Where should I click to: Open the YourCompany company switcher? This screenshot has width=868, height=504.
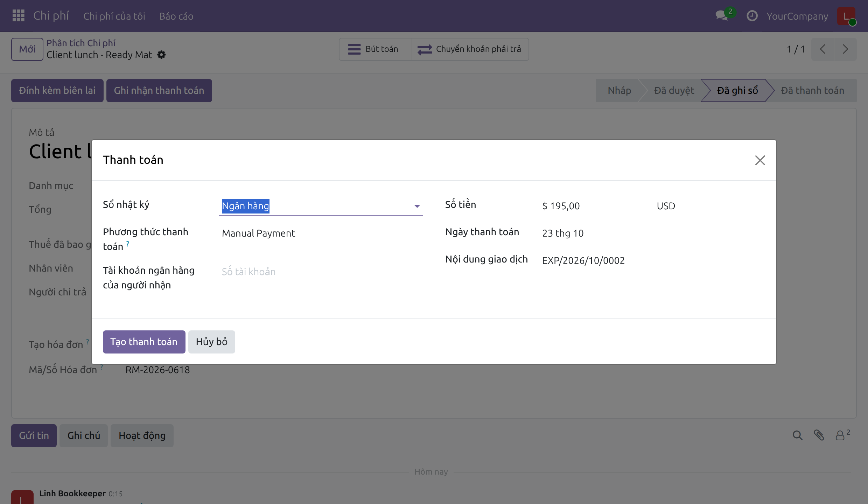797,16
